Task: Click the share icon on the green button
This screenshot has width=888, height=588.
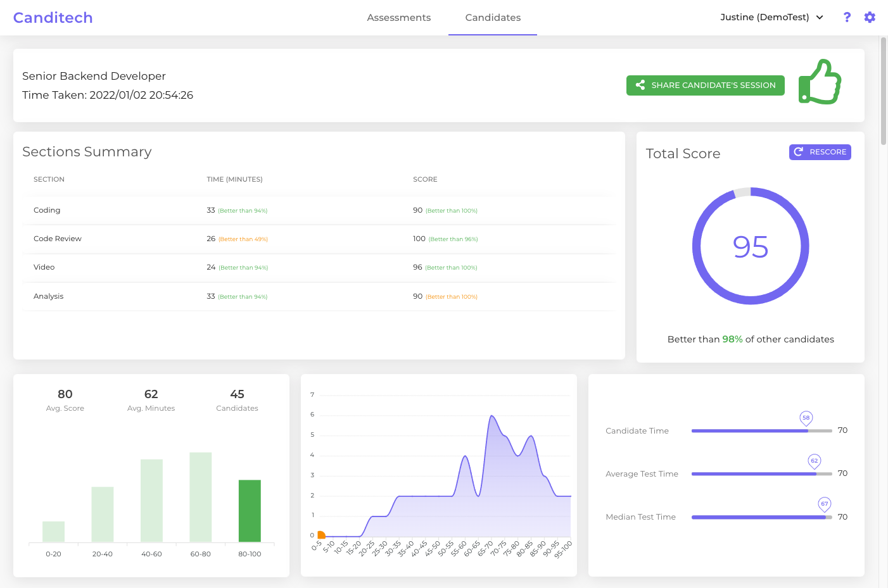Action: click(640, 85)
